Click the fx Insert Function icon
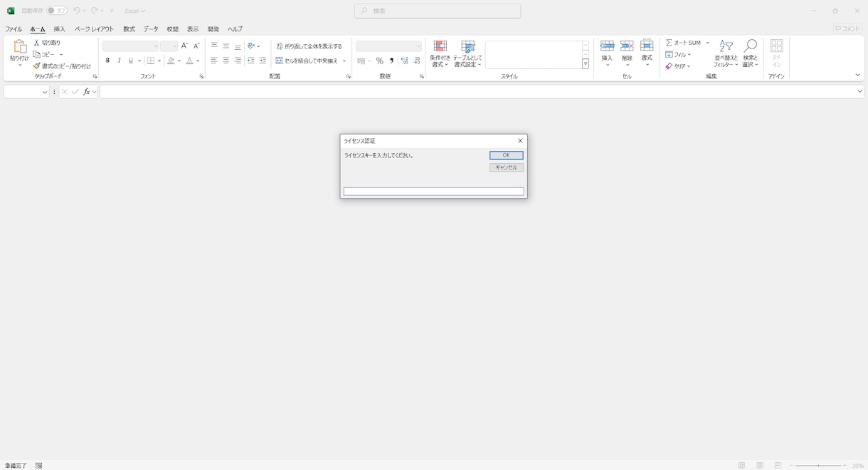Screen dimensions: 868x470 [87, 92]
